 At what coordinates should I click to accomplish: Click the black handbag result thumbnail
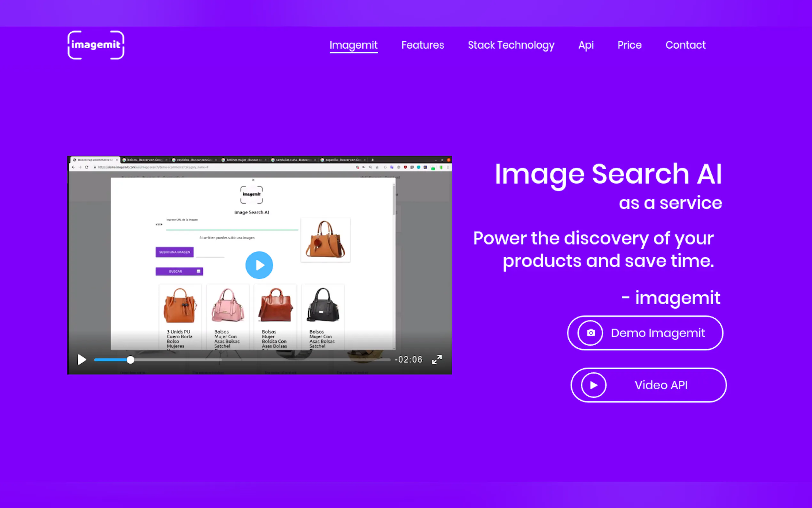[x=323, y=305]
